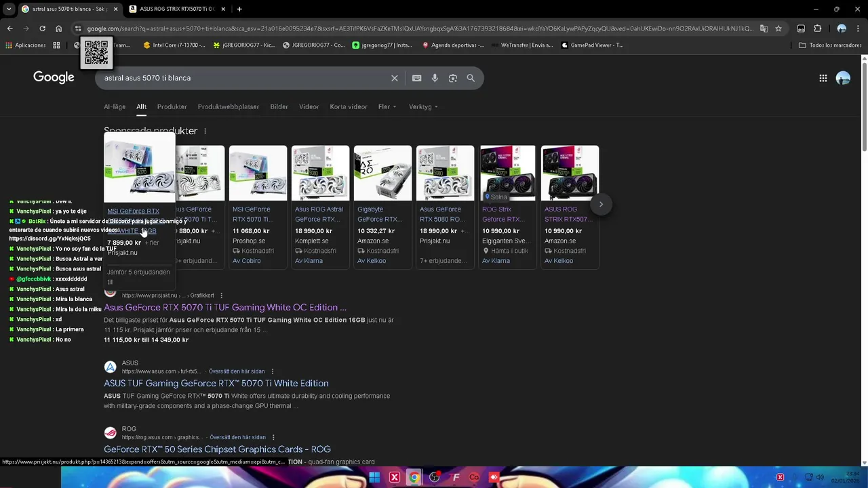The image size is (868, 488).
Task: Open the Chrome profile avatar in toolbar
Action: click(842, 28)
